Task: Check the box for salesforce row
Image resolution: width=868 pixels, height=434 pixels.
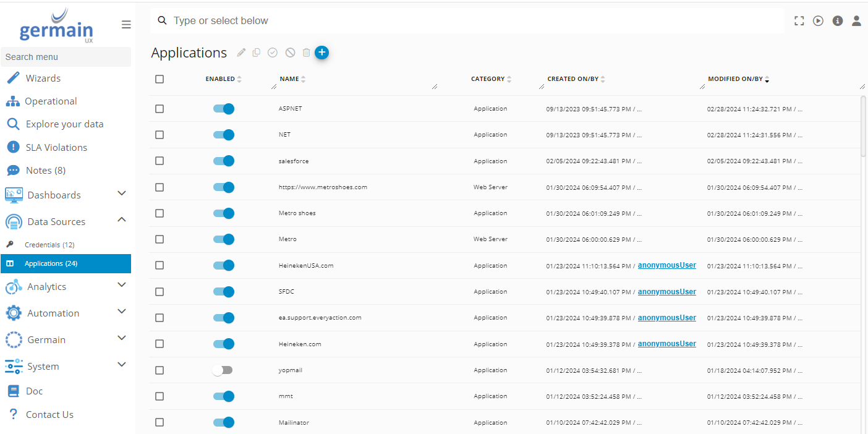Action: coord(160,161)
